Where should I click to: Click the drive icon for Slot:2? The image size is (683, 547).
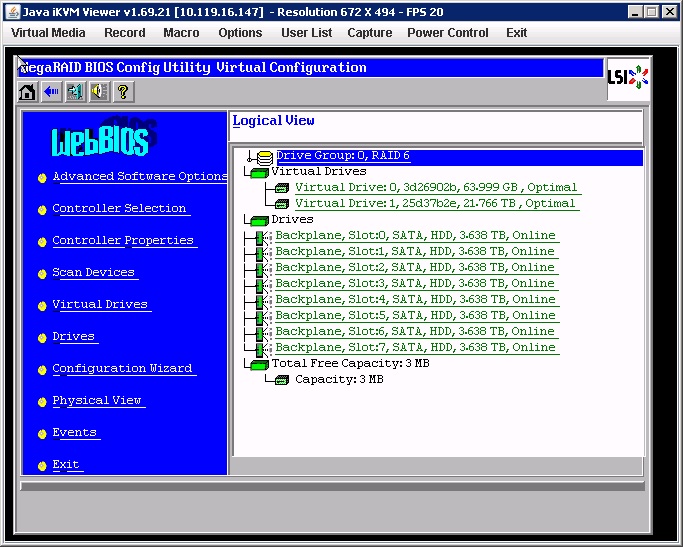[263, 270]
